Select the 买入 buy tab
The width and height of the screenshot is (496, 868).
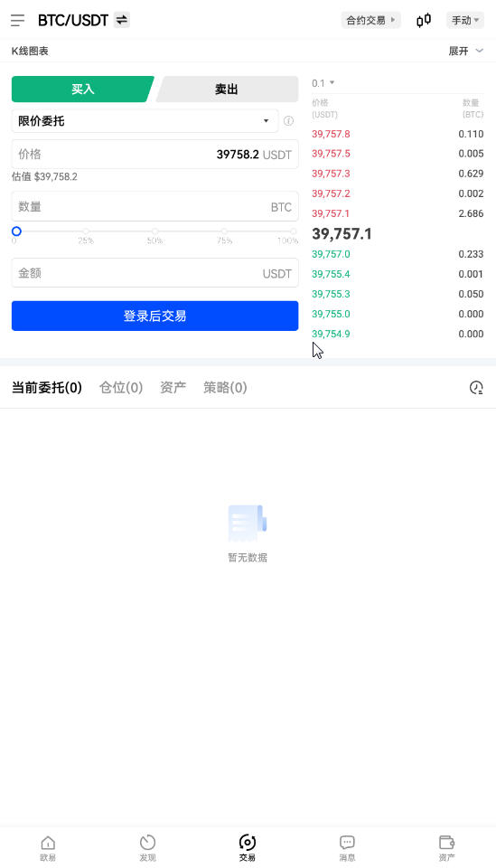tap(82, 90)
